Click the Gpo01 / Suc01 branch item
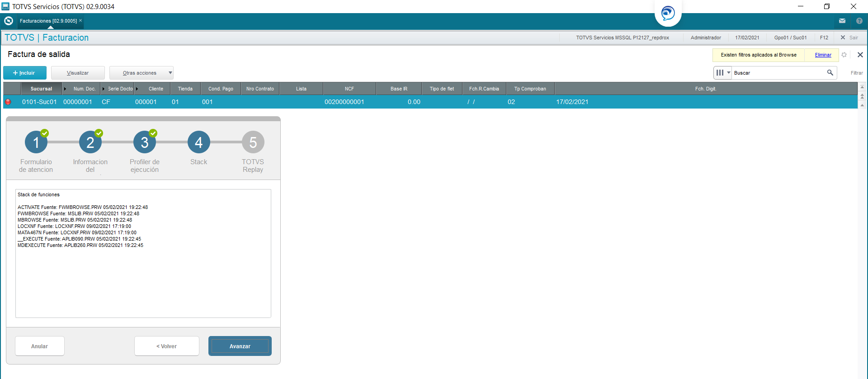868x379 pixels. (x=790, y=38)
